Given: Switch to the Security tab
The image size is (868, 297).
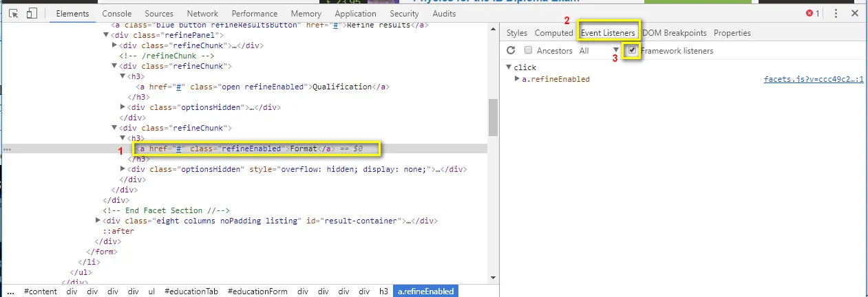Looking at the screenshot, I should click(404, 14).
